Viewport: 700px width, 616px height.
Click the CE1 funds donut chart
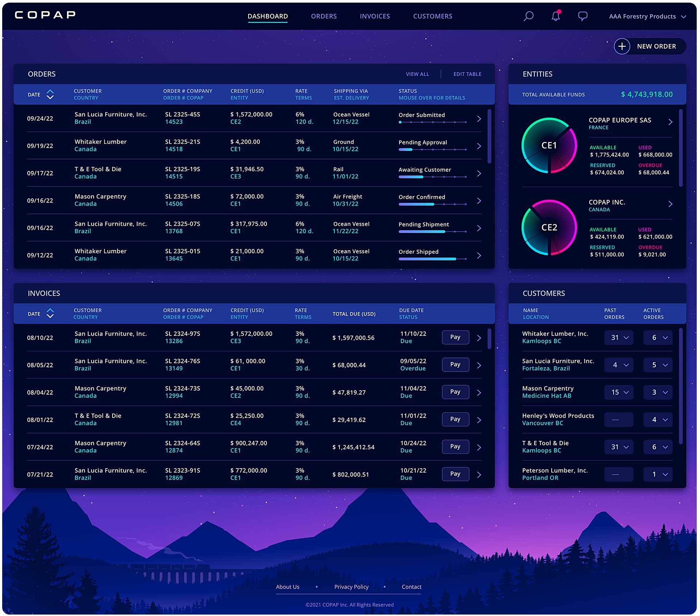point(549,145)
